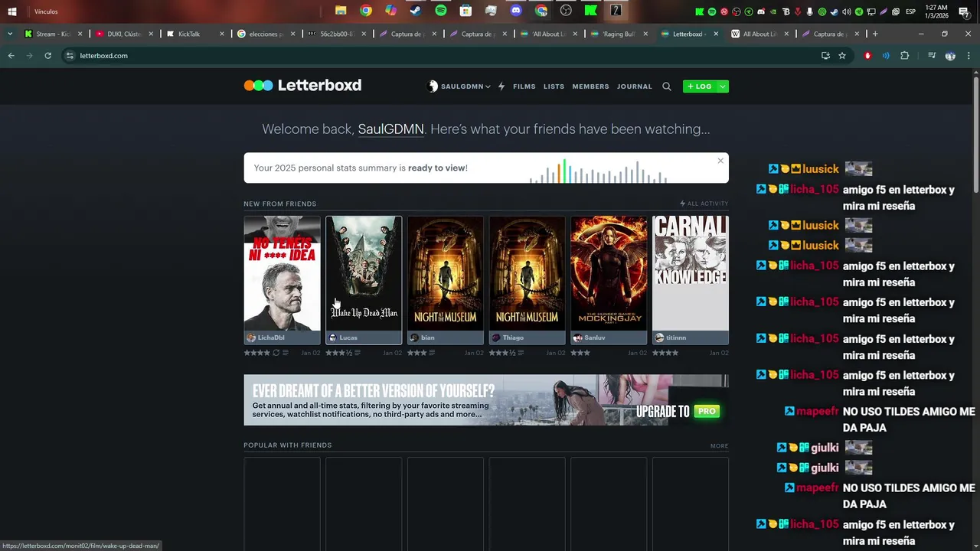980x551 pixels.
Task: Open the Activity lightning bolt icon
Action: (x=501, y=86)
